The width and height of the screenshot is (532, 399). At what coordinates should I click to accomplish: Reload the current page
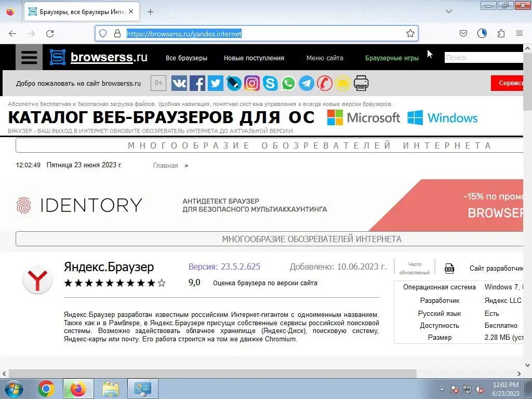point(50,33)
